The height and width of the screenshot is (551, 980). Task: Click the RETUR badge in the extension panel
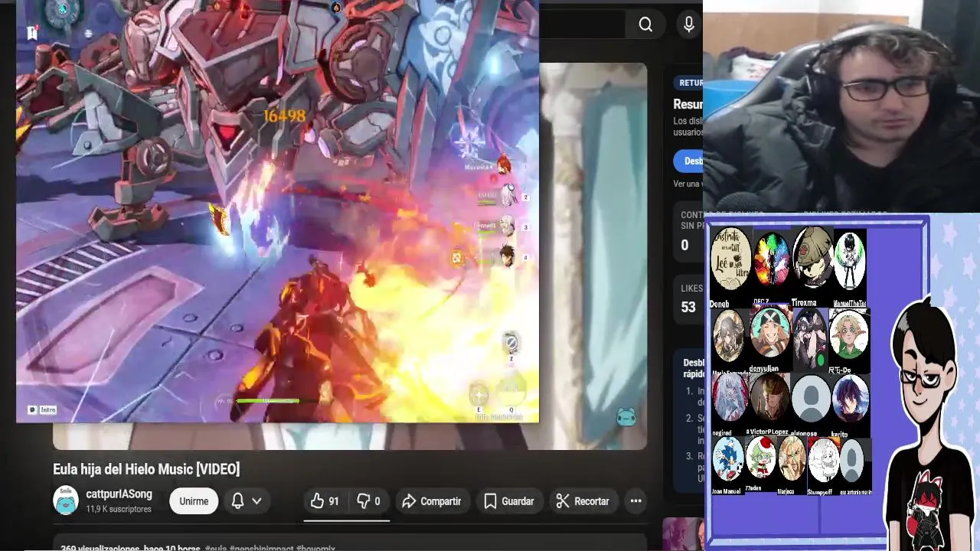[x=690, y=83]
